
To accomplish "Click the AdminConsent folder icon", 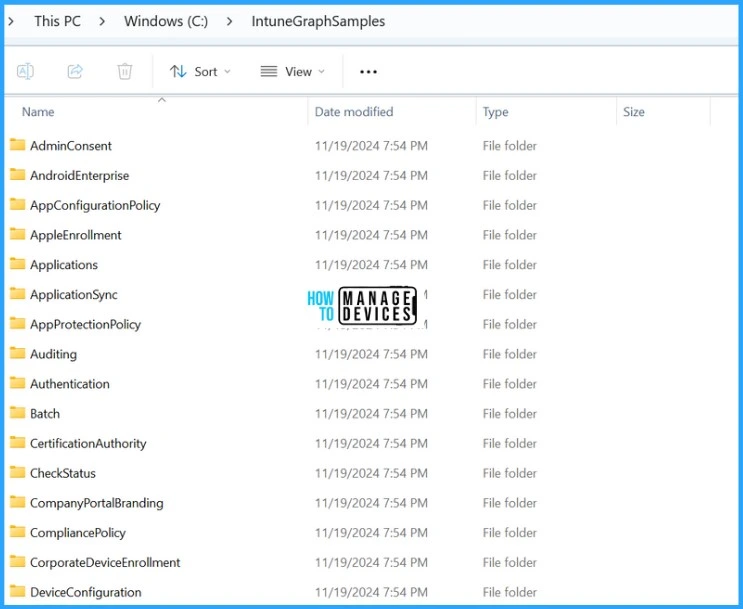I will (18, 145).
